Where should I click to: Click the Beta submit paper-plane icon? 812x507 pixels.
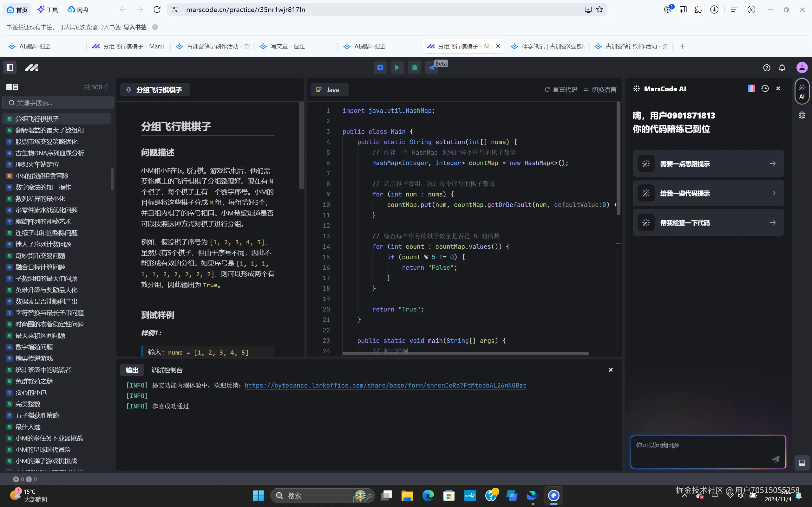(x=431, y=68)
